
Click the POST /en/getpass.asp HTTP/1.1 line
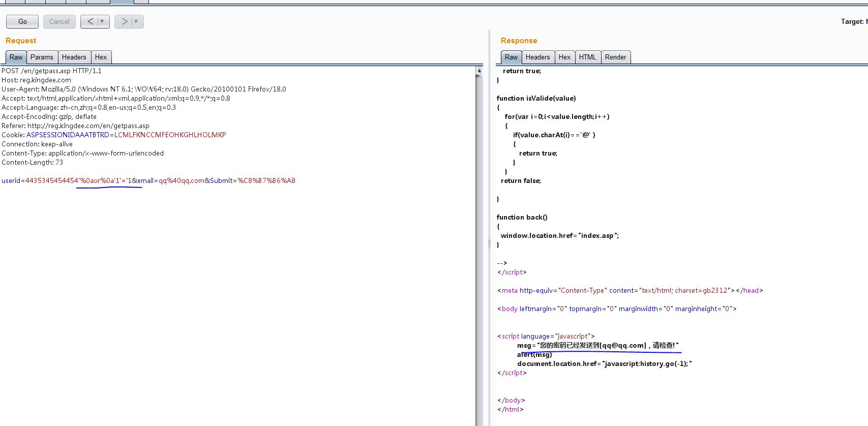pos(51,71)
